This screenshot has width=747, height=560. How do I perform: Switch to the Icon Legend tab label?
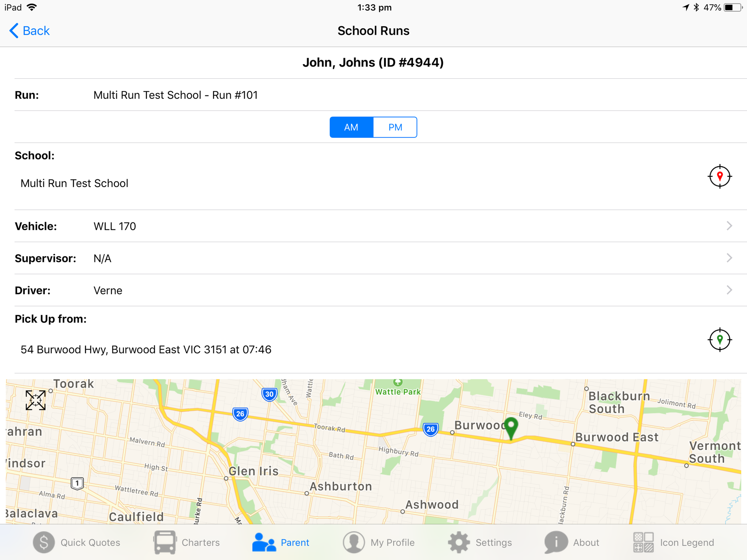(687, 542)
